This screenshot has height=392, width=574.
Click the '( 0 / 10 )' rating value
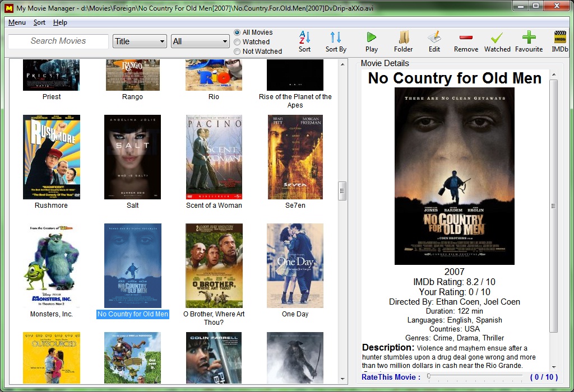[544, 377]
